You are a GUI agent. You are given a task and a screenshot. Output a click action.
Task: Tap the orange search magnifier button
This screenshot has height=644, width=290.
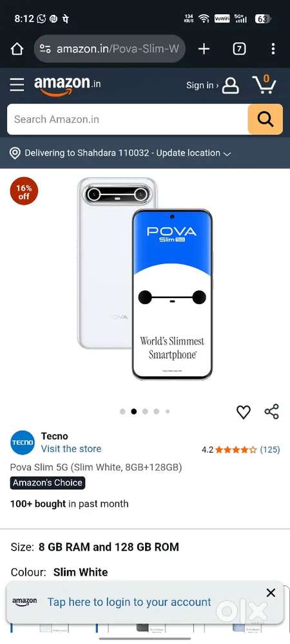pos(266,119)
